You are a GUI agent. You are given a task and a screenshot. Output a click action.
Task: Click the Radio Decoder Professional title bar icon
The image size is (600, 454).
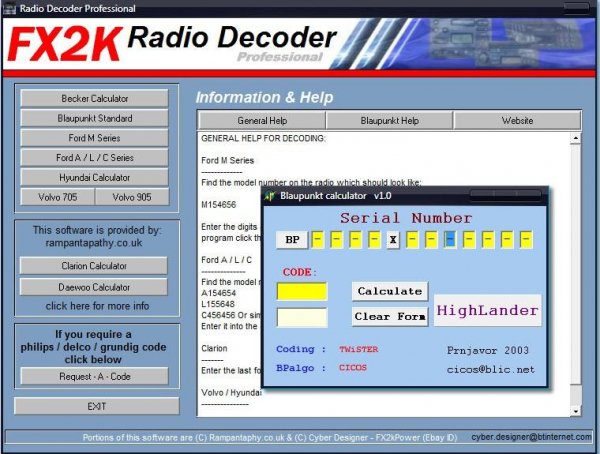pyautogui.click(x=10, y=8)
